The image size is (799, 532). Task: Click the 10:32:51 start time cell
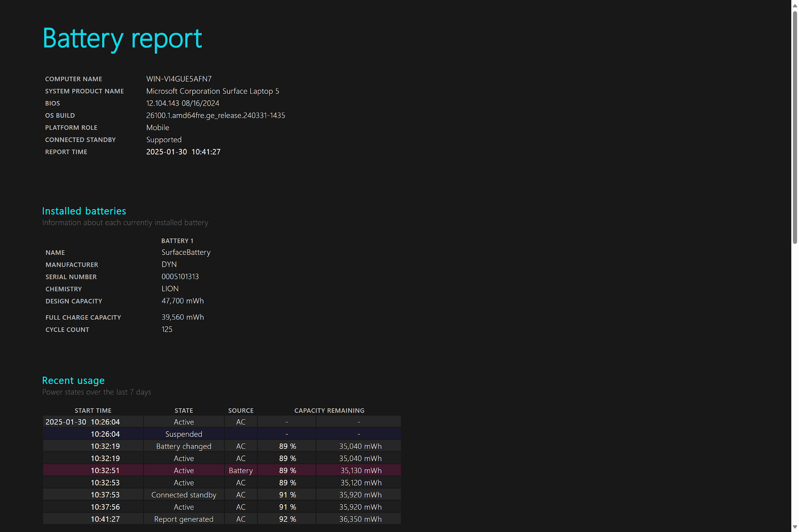tap(93, 470)
